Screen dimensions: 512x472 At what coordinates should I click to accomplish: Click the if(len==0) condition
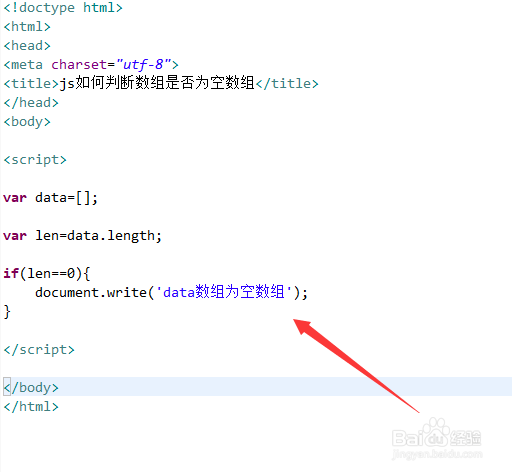(47, 273)
